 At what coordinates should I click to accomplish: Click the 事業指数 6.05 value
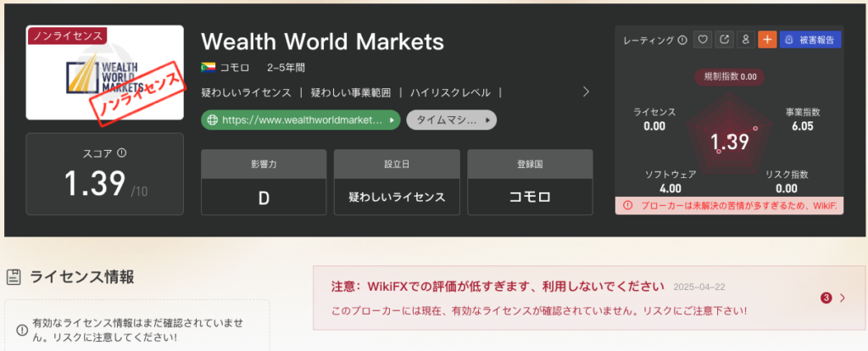click(803, 126)
